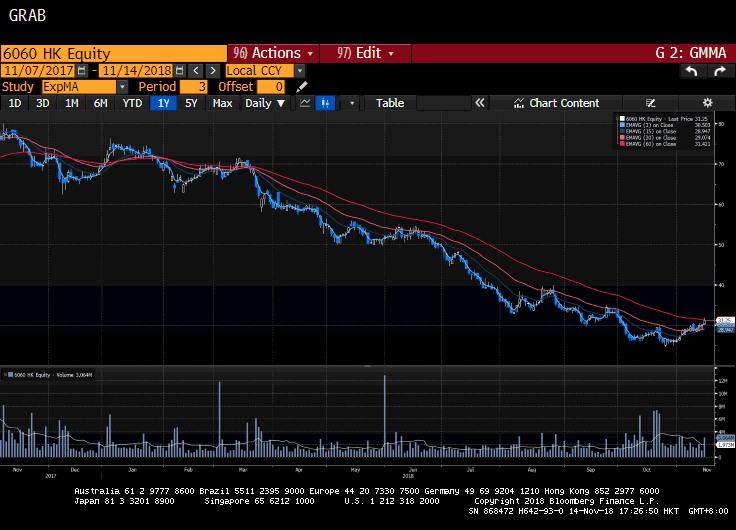The image size is (736, 530).
Task: Select the Max range tab
Action: 222,103
